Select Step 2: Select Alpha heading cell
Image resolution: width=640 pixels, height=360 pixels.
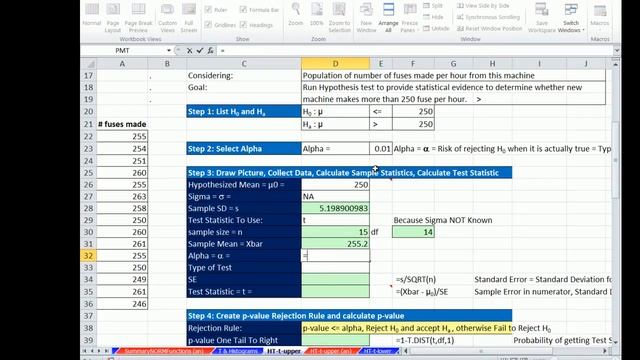(x=244, y=149)
